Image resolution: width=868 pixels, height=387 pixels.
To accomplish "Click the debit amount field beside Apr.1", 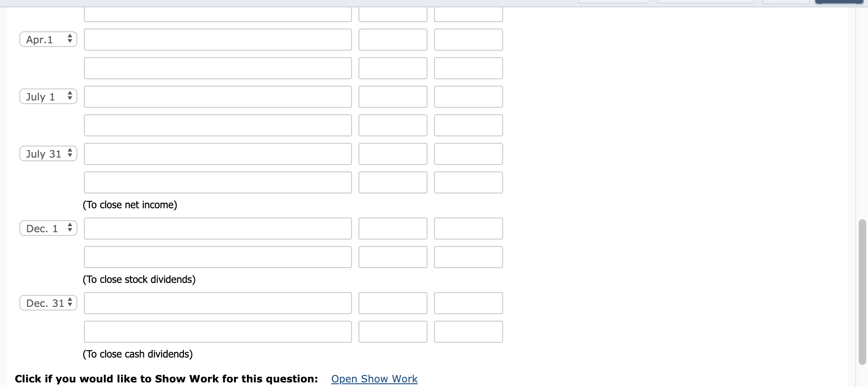I will point(393,39).
